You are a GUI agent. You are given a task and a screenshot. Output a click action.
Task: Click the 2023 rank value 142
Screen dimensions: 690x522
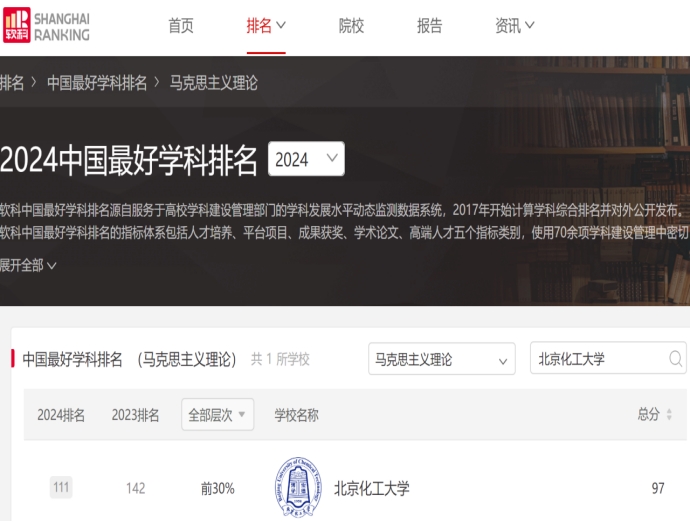click(x=136, y=488)
